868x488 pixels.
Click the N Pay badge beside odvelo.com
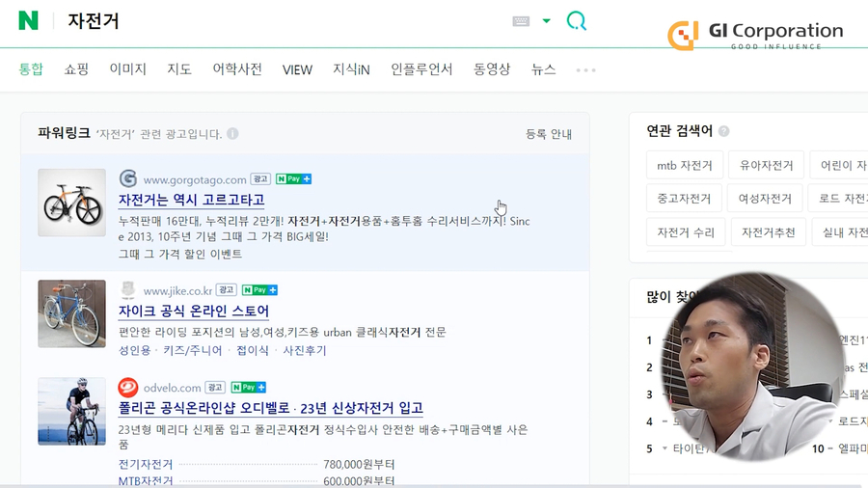(x=249, y=388)
